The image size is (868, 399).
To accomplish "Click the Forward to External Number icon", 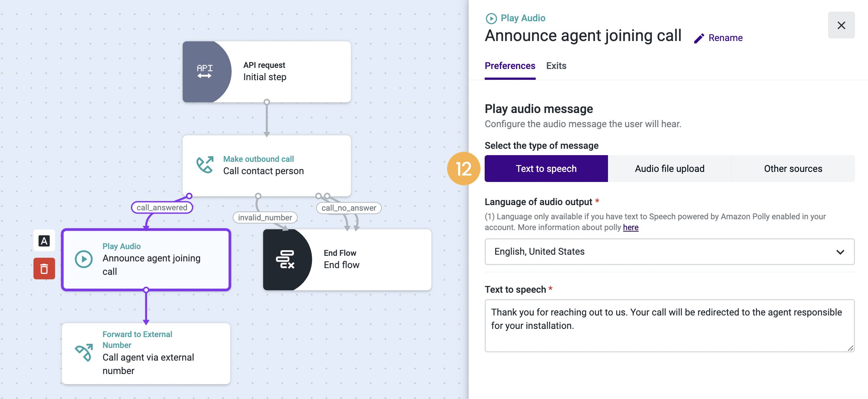I will 84,352.
